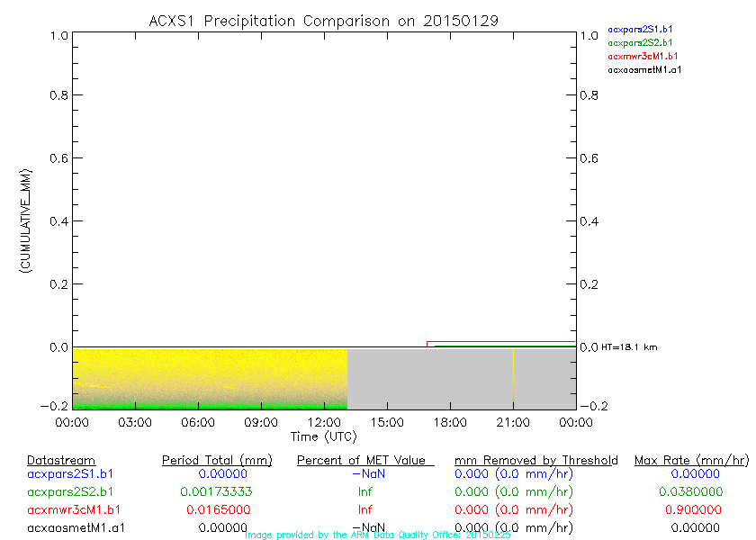The image size is (756, 540).
Task: Click the yellow shaded region of the plot
Action: 210,373
